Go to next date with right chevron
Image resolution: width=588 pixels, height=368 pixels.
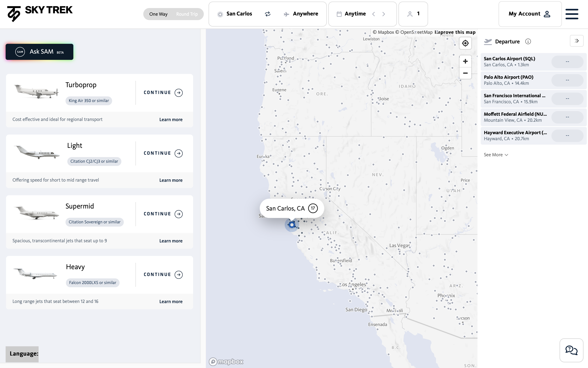pos(384,14)
